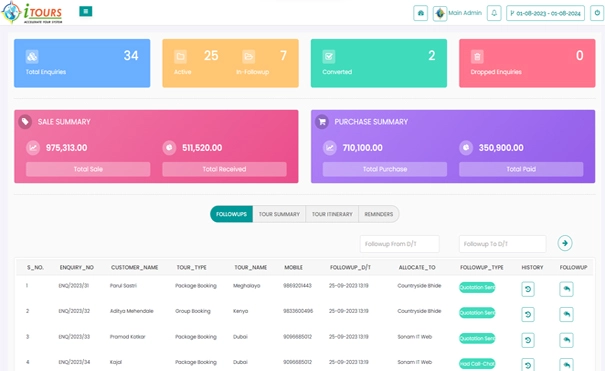The image size is (605, 371).
Task: Click the Sale Summary tag icon
Action: click(x=25, y=122)
